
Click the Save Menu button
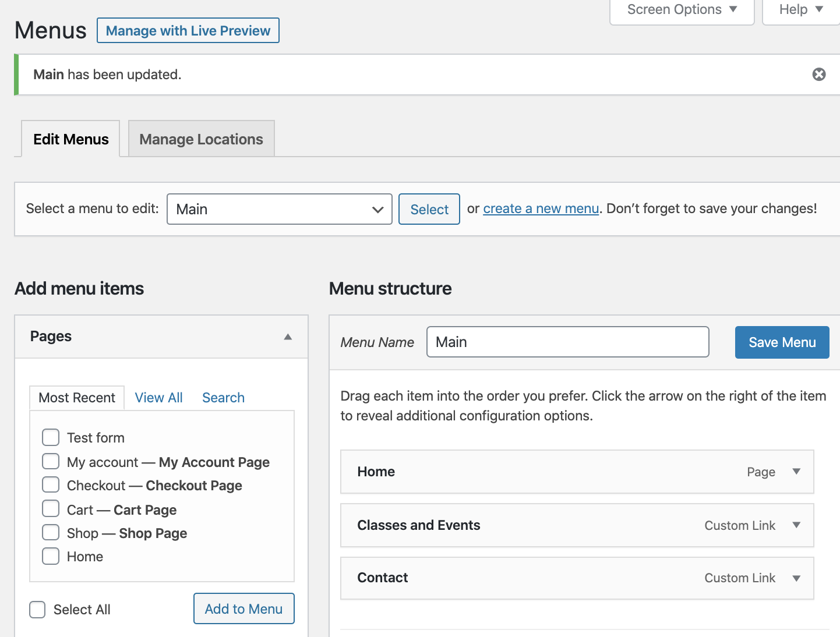point(782,342)
